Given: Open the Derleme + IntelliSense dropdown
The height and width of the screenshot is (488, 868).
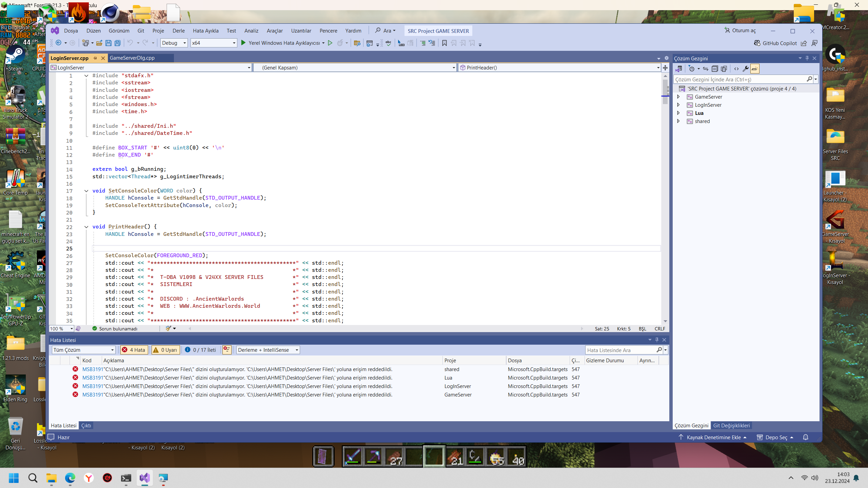Looking at the screenshot, I should (x=268, y=350).
